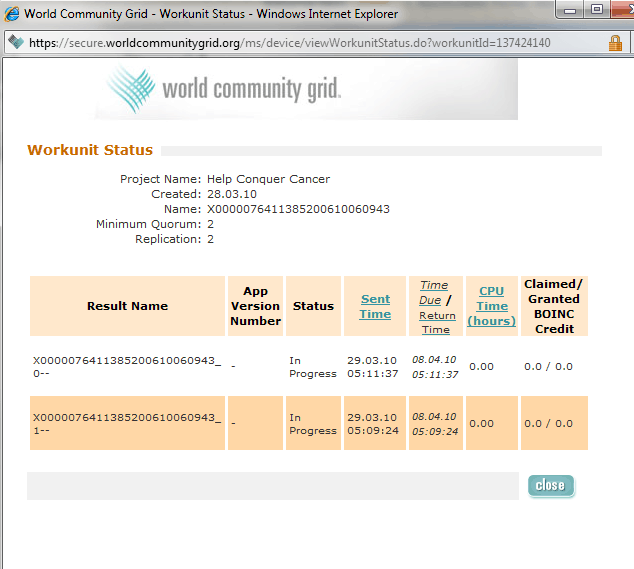Click the 'Minimum Quorum:' label
The width and height of the screenshot is (634, 569).
tap(148, 224)
